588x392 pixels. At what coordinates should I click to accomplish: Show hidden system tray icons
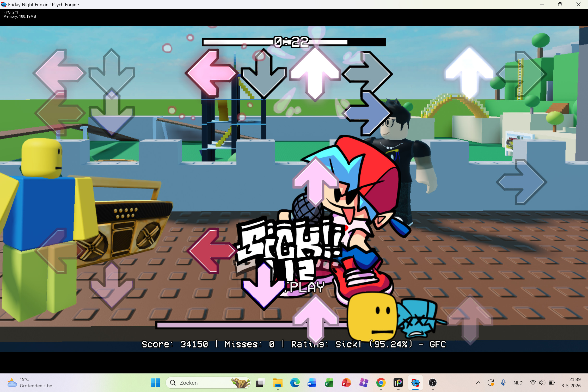click(x=478, y=383)
